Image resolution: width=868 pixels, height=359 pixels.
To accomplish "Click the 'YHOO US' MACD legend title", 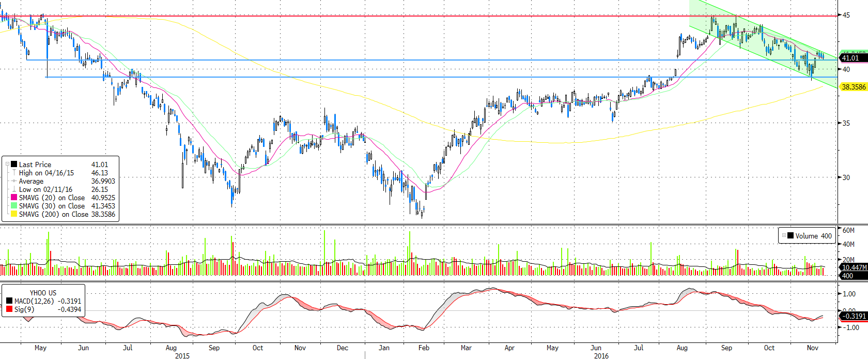I will (43, 293).
